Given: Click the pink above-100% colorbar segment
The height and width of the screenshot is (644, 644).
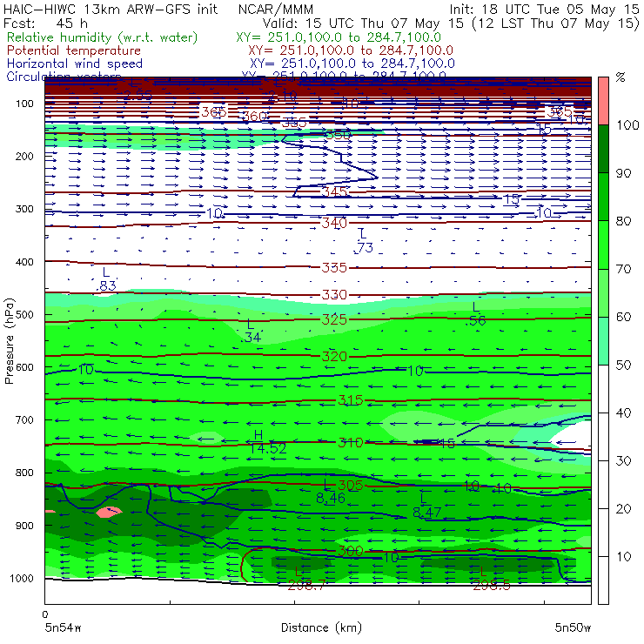Looking at the screenshot, I should (603, 101).
